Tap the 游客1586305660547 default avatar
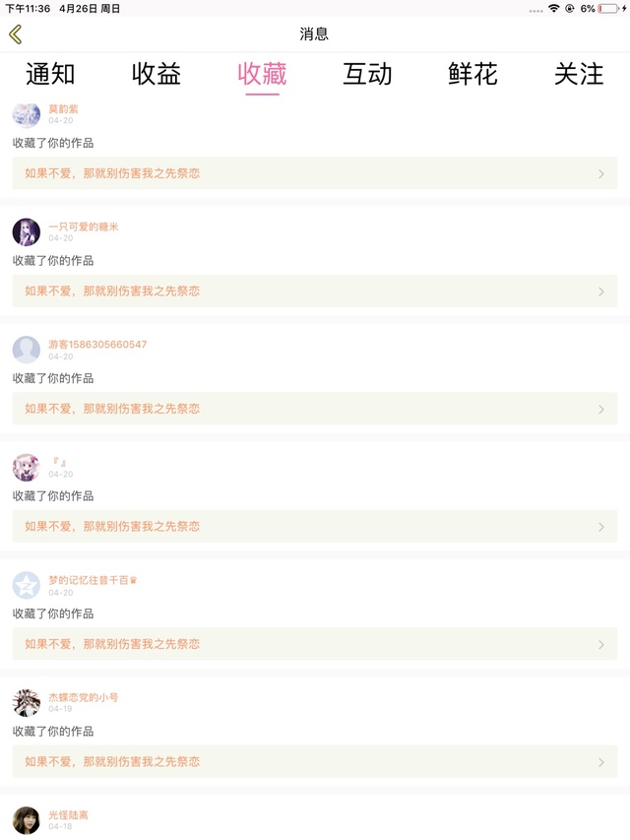630x840 pixels. click(x=27, y=350)
